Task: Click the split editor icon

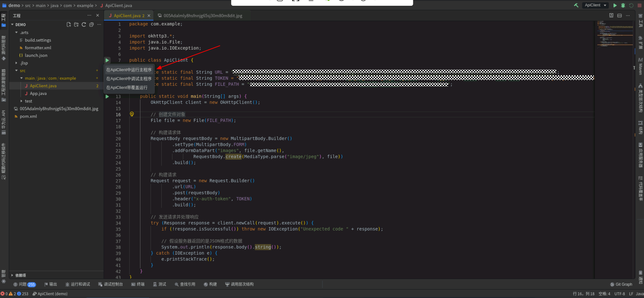Action: [x=619, y=16]
